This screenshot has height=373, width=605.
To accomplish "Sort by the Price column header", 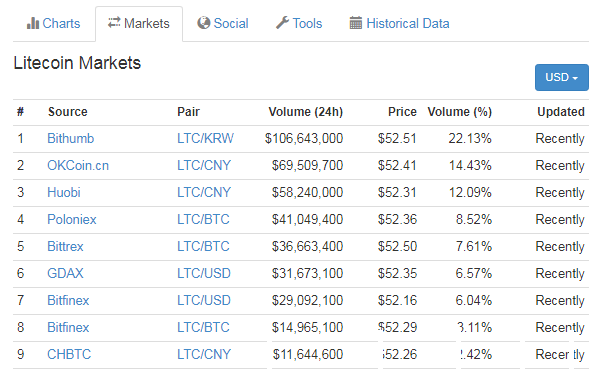I will coord(402,112).
